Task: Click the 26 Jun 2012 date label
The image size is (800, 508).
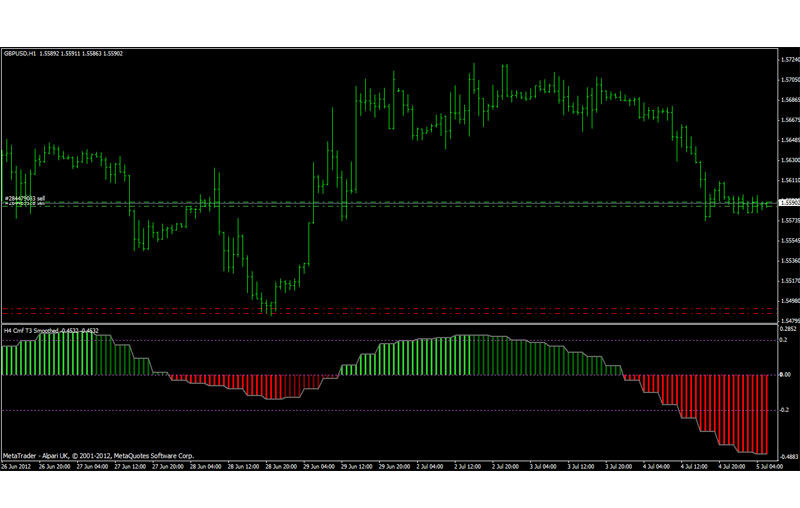Action: click(x=16, y=467)
